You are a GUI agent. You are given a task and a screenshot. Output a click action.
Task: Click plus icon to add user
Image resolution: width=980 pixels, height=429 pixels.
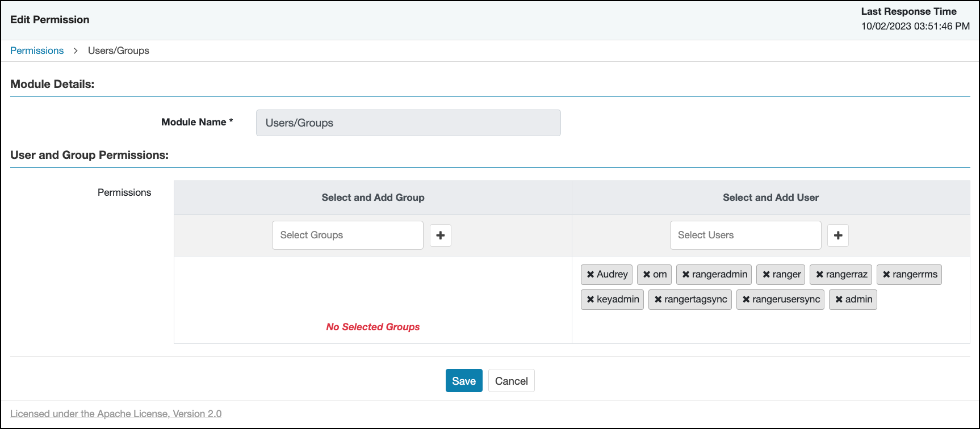[x=838, y=235]
